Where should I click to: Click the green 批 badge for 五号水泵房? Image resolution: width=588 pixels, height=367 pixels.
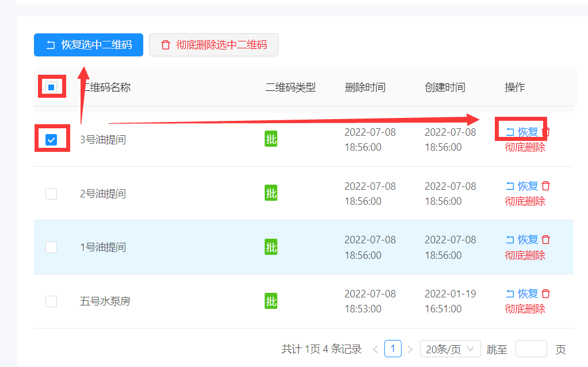tap(271, 301)
